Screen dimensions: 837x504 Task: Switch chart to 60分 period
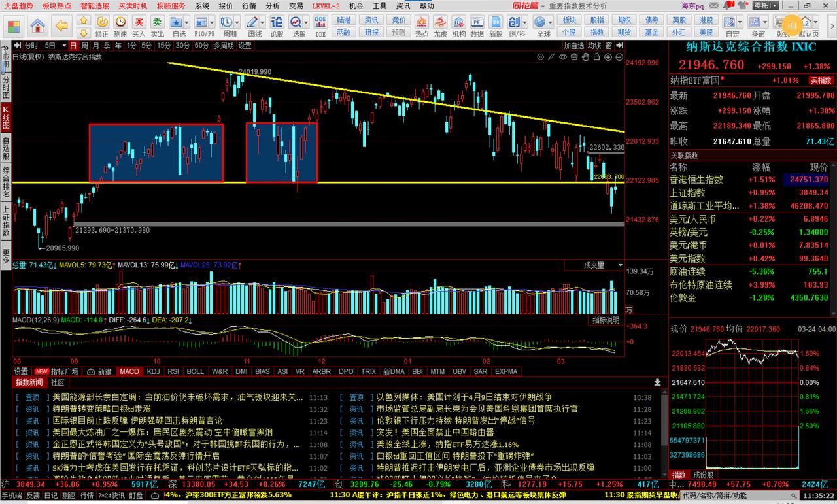pos(201,46)
